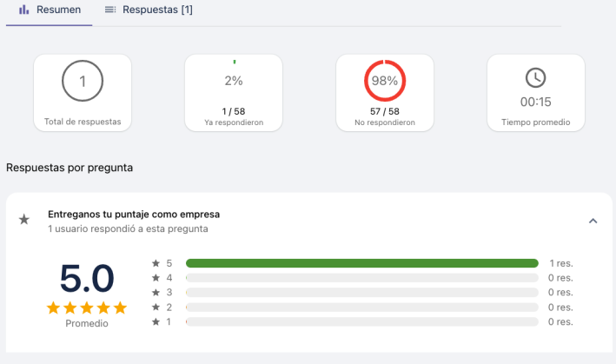Select the Ya respondieron card
Viewport: 616px width, 364px height.
[x=234, y=92]
